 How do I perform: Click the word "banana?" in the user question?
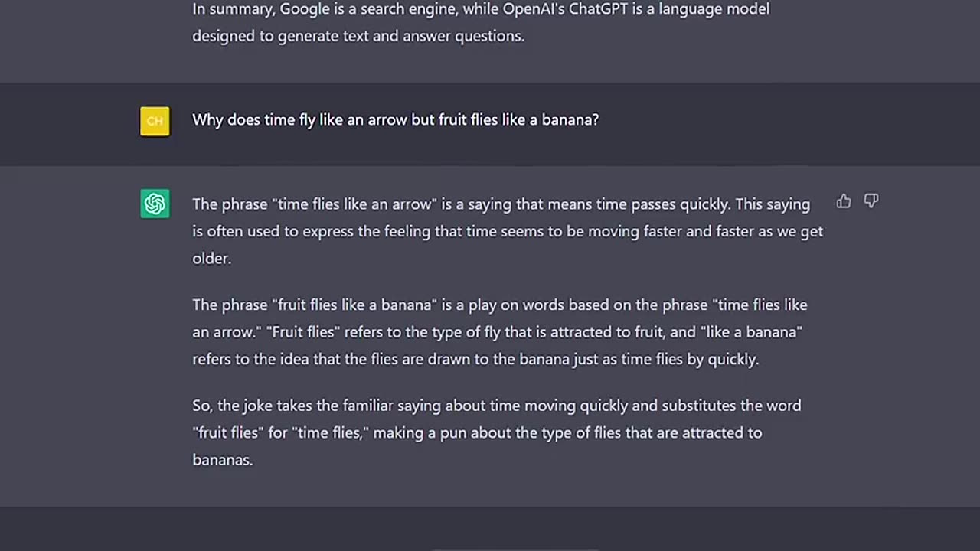point(570,120)
